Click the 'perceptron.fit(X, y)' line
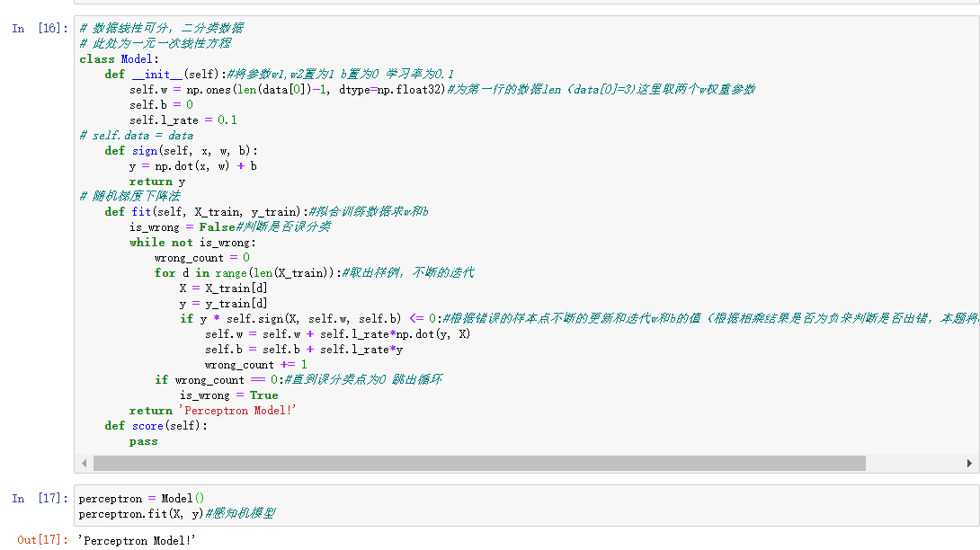The height and width of the screenshot is (550, 980). [177, 514]
